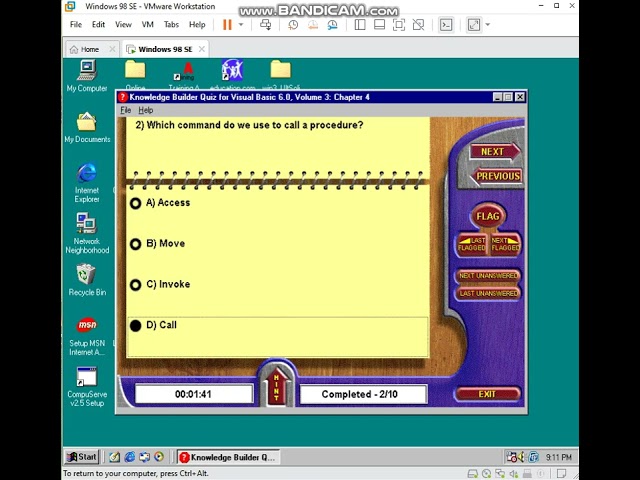Screen dimensions: 640x480
Task: Click the Setup MSN Internet Access icon
Action: point(87,336)
